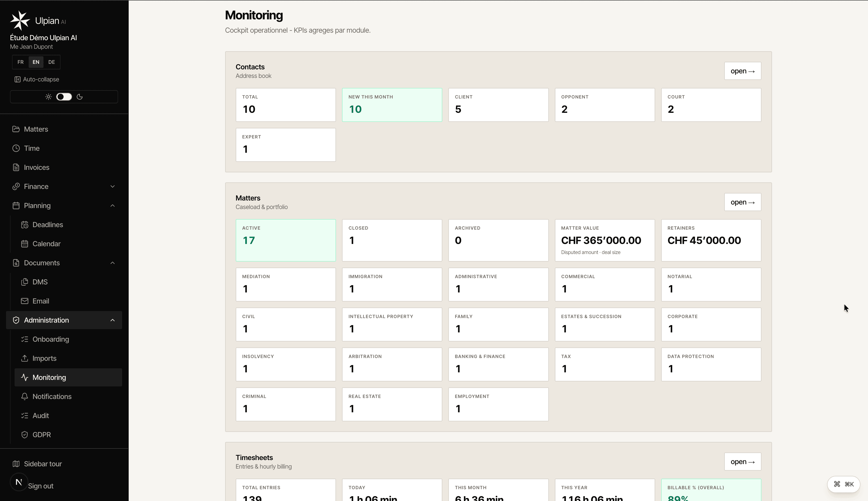This screenshot has height=501, width=868.
Task: Click the Matter Value CHF 365'000.00 tile
Action: pos(605,240)
